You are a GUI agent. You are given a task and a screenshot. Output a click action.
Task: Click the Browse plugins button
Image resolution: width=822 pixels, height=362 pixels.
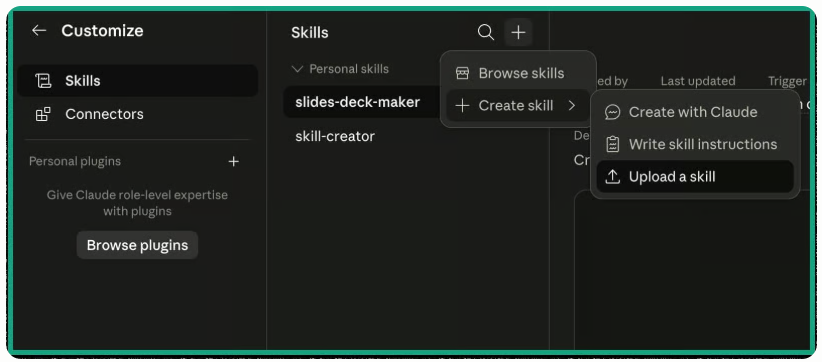point(137,245)
